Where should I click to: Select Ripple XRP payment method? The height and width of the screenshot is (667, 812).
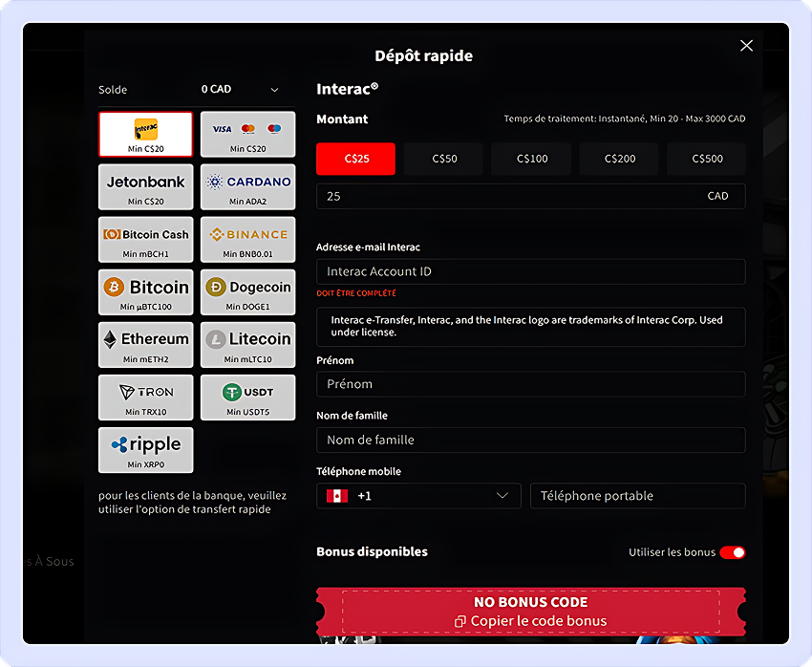point(145,450)
